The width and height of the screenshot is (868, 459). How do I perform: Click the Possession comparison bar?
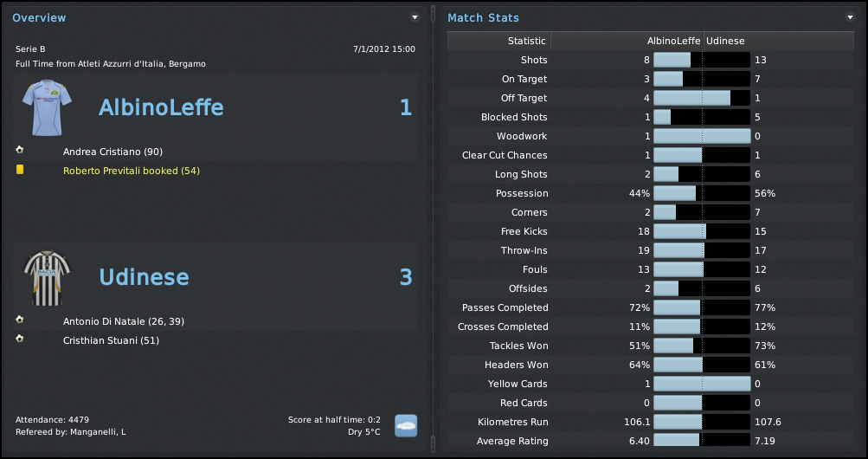coord(702,193)
